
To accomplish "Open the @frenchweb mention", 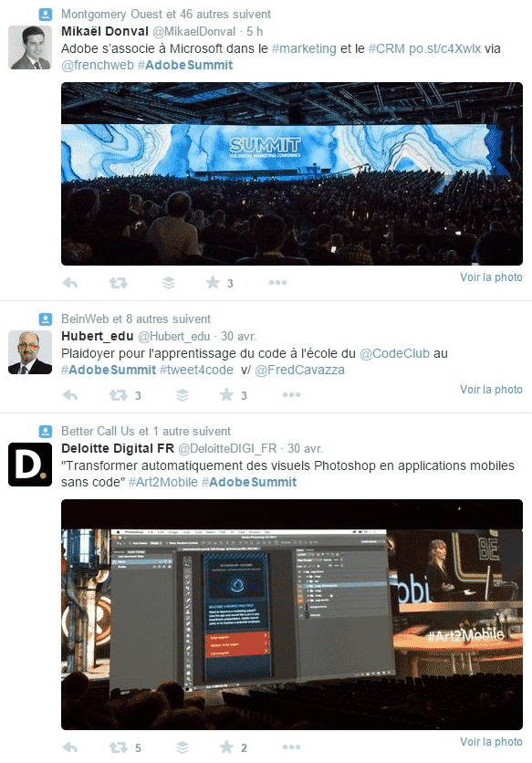I will point(98,65).
